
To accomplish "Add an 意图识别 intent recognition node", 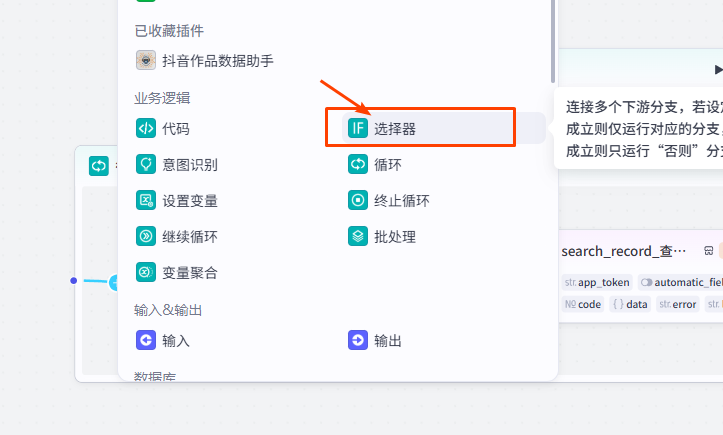I will 177,165.
